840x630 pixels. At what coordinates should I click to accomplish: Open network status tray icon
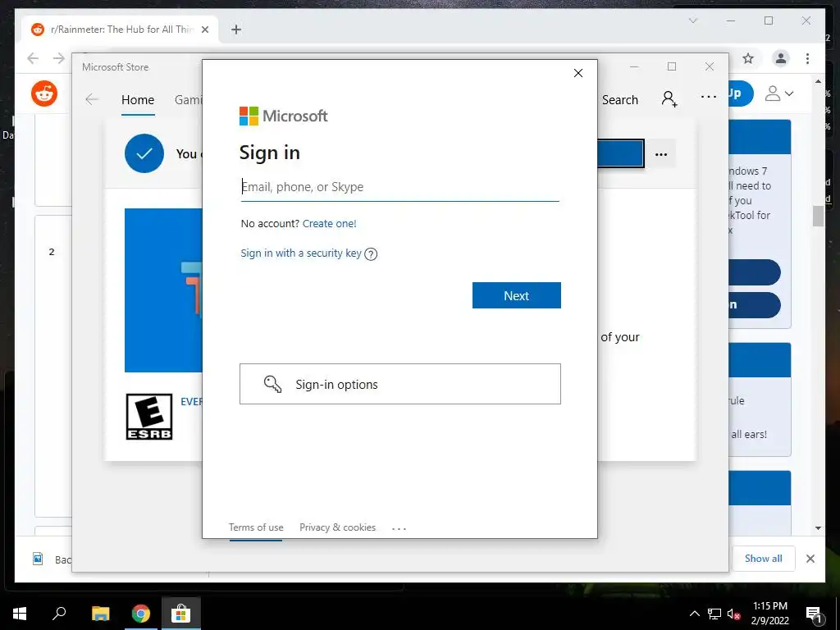click(714, 614)
